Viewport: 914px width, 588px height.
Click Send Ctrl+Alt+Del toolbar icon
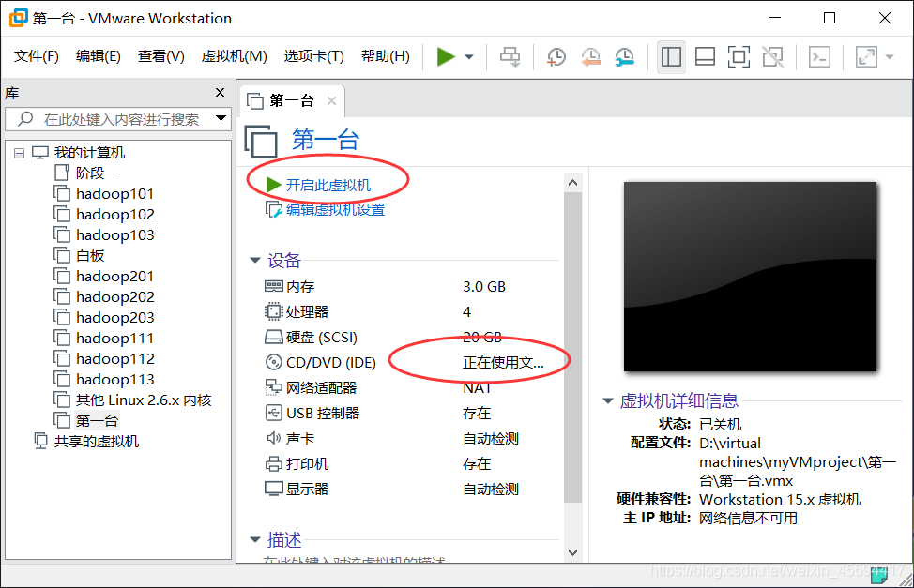tap(510, 56)
